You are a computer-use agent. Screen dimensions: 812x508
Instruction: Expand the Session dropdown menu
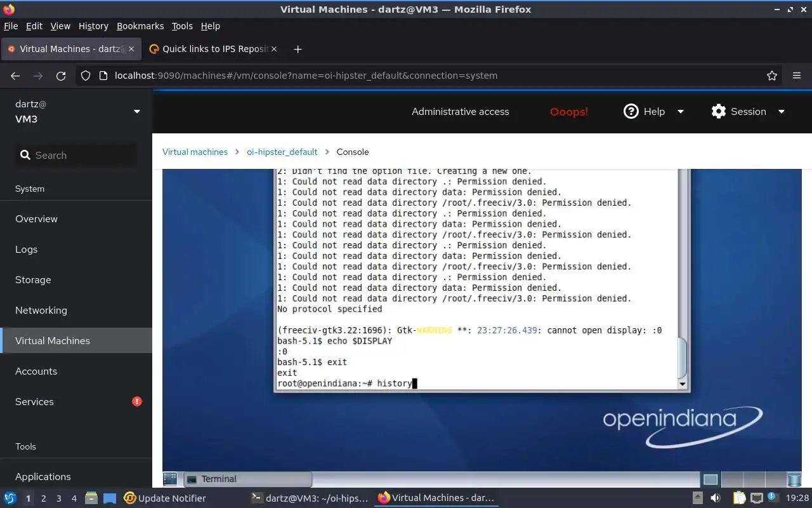[782, 111]
